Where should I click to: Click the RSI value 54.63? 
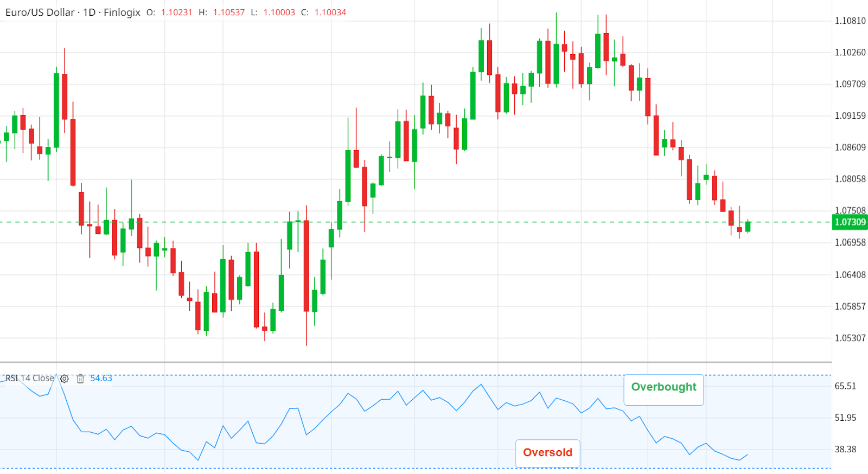[101, 378]
